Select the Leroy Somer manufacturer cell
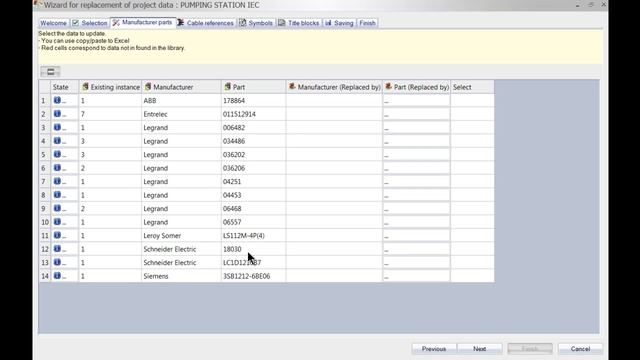Image resolution: width=640 pixels, height=360 pixels. [181, 236]
